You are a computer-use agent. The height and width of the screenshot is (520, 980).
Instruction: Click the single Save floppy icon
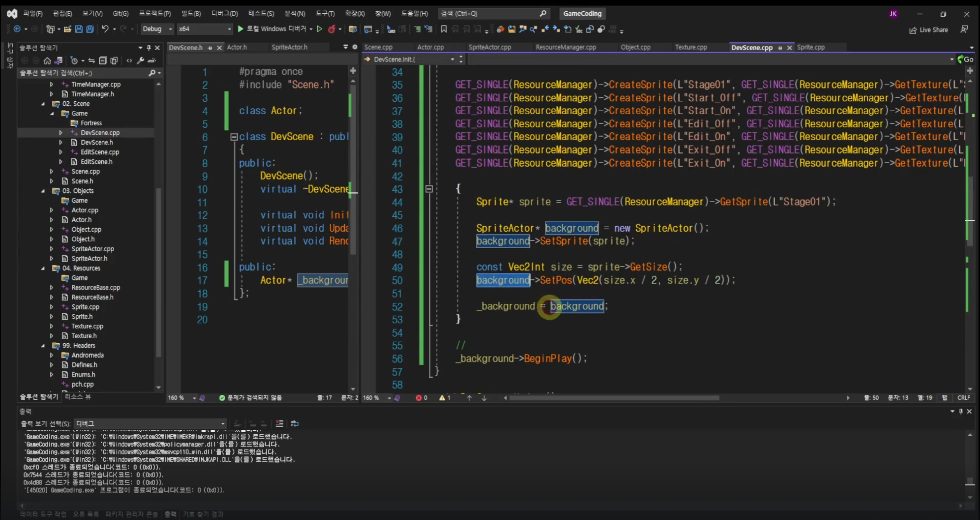click(79, 29)
